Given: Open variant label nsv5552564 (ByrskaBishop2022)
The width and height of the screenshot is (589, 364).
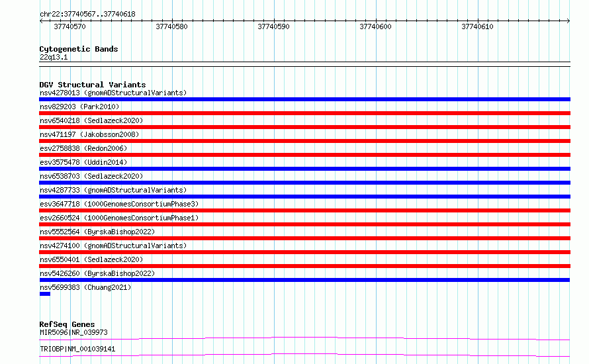Looking at the screenshot, I should [x=97, y=232].
